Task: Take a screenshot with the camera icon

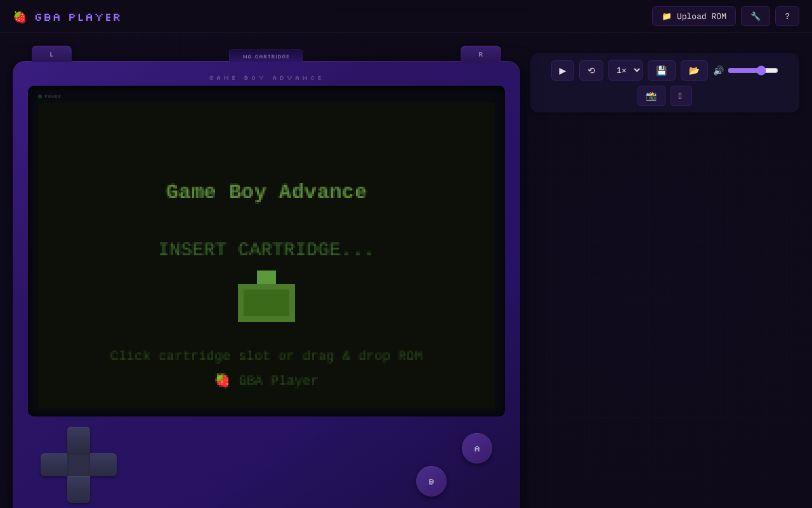Action: pos(652,95)
